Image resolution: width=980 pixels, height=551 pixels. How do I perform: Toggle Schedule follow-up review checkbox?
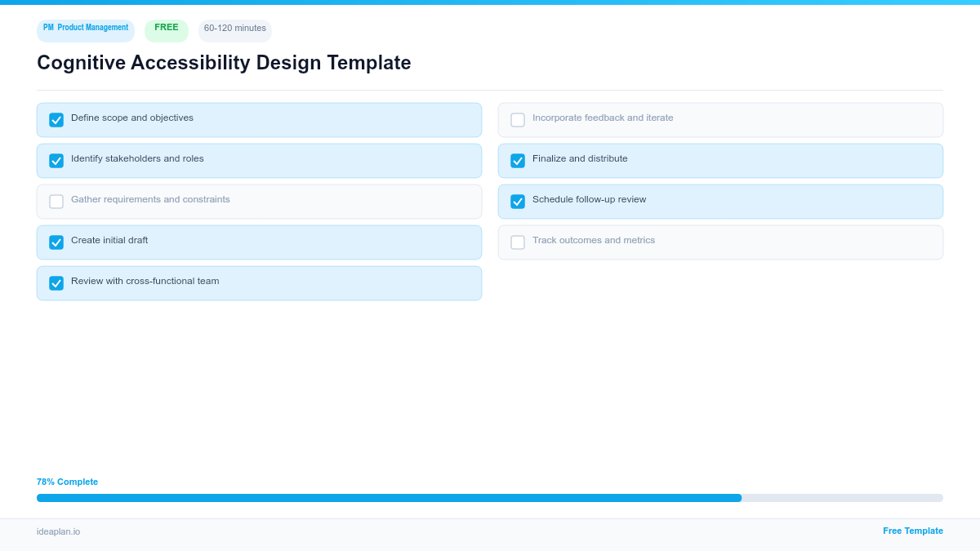518,202
